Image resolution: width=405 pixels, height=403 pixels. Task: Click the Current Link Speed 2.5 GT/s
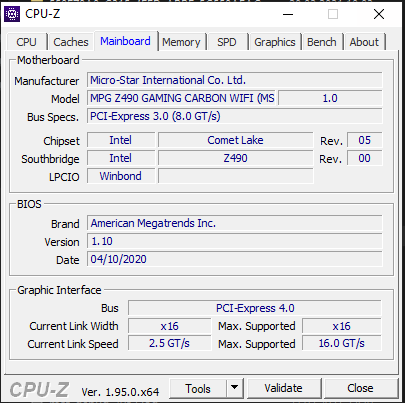169,343
